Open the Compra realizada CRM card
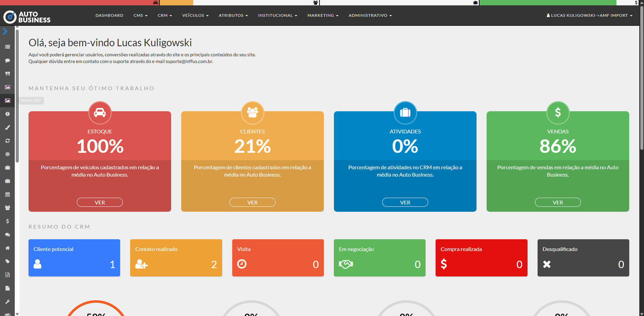 pyautogui.click(x=482, y=258)
